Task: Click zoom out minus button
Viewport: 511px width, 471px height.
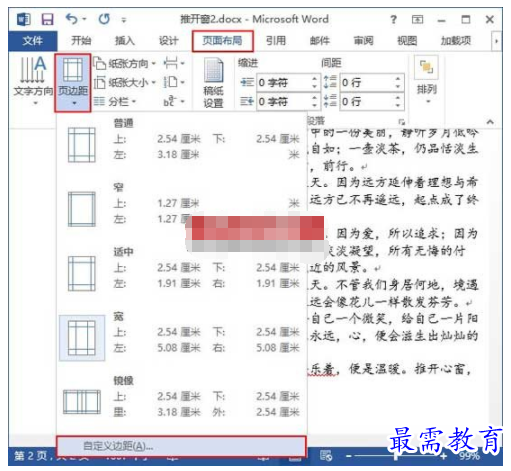Action: [x=348, y=456]
